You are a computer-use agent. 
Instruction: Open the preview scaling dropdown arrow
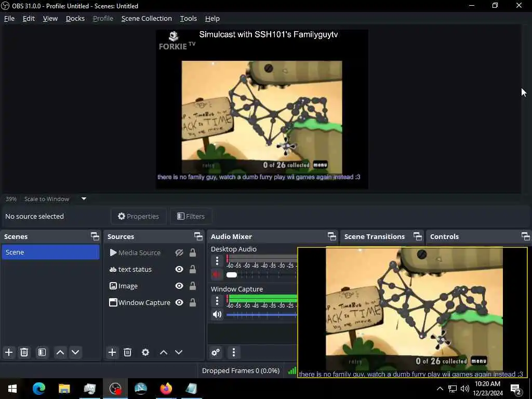tap(84, 199)
